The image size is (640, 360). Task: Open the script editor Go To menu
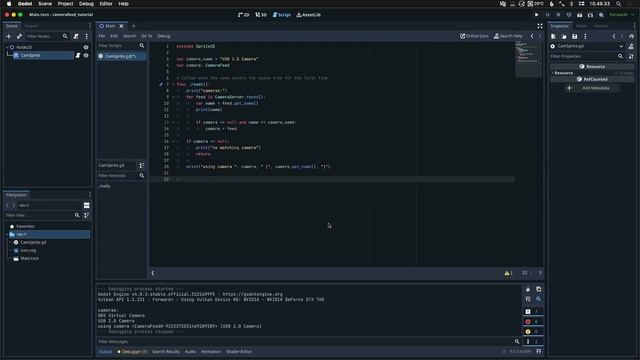point(147,36)
